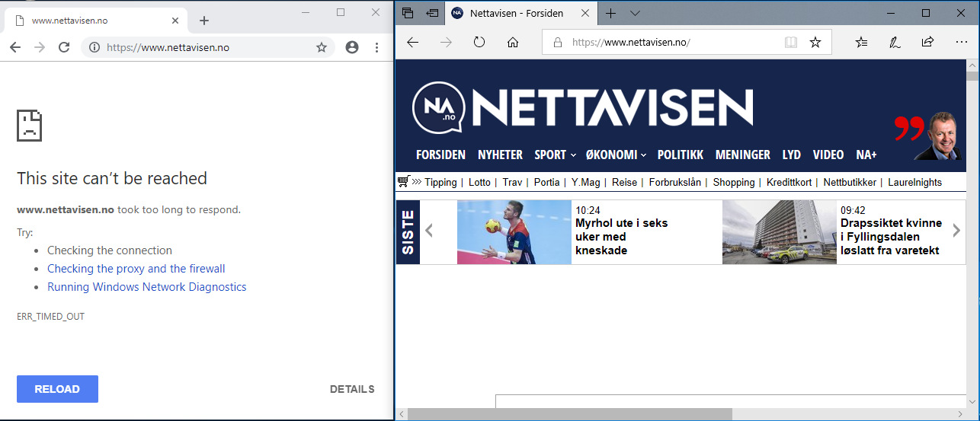Click the lock icon in Edge address bar
This screenshot has width=980, height=421.
point(558,43)
